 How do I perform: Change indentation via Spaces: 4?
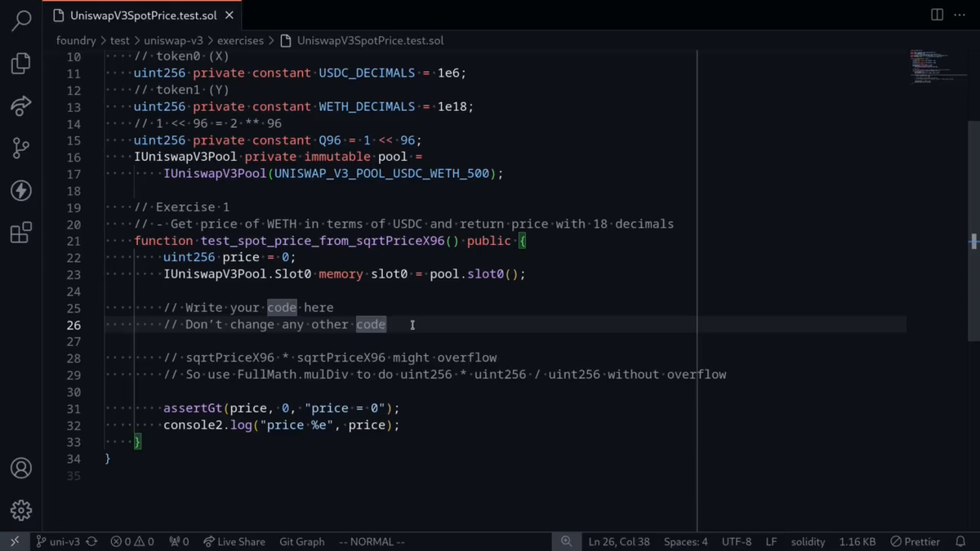pos(686,541)
